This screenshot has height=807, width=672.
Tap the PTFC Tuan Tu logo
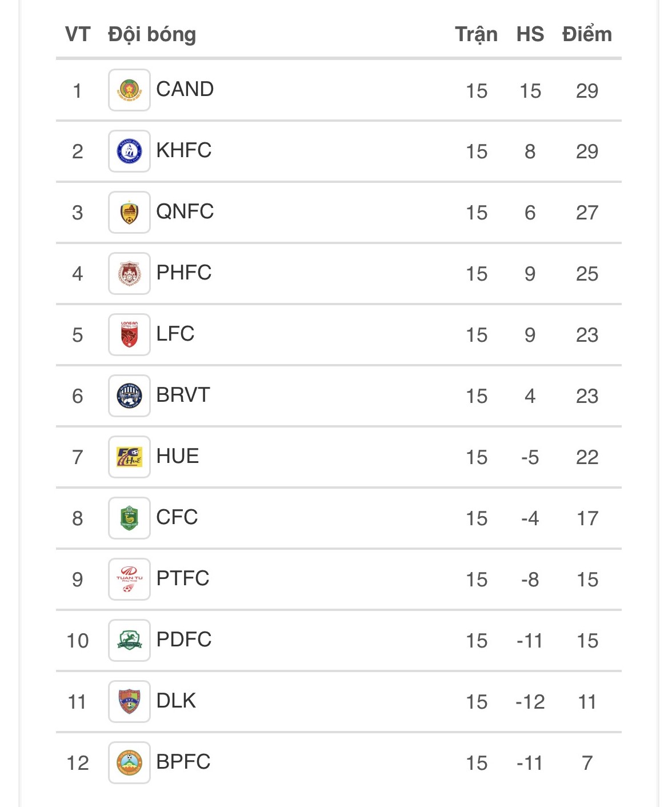129,580
